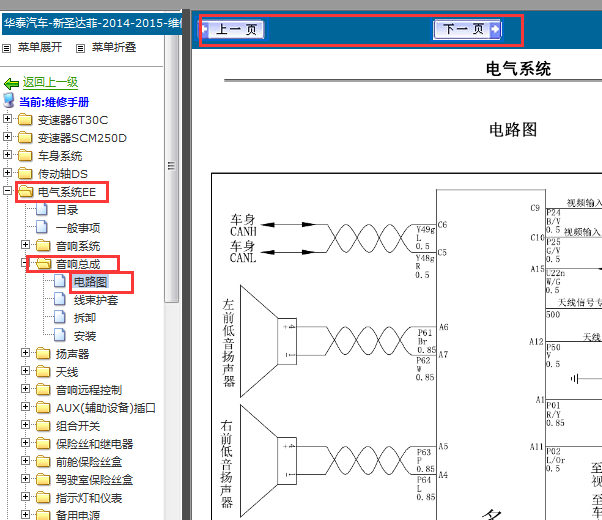Select 音响总成 tree label

pyautogui.click(x=78, y=264)
